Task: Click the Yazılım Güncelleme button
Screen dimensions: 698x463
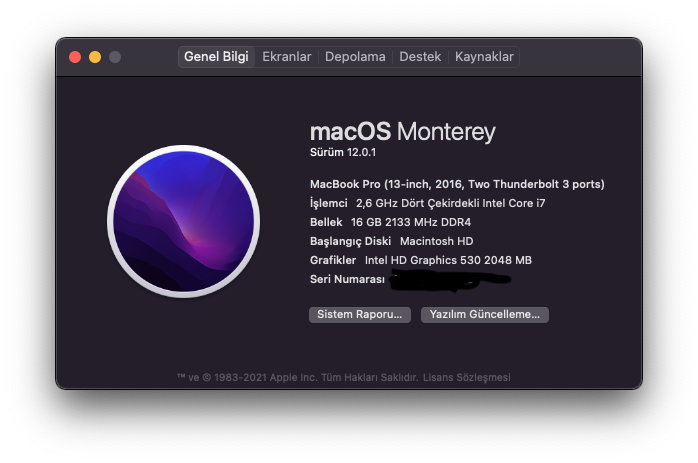Action: pyautogui.click(x=485, y=314)
